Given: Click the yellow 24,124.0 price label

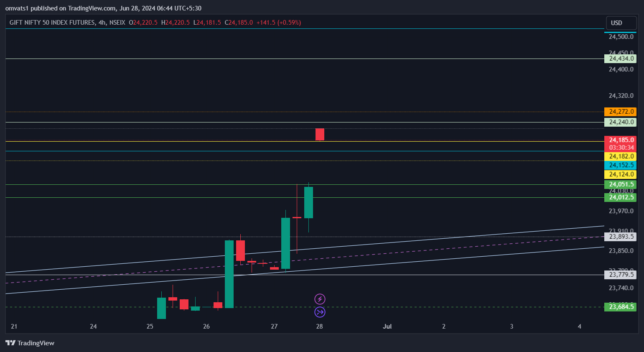Looking at the screenshot, I should [x=621, y=174].
